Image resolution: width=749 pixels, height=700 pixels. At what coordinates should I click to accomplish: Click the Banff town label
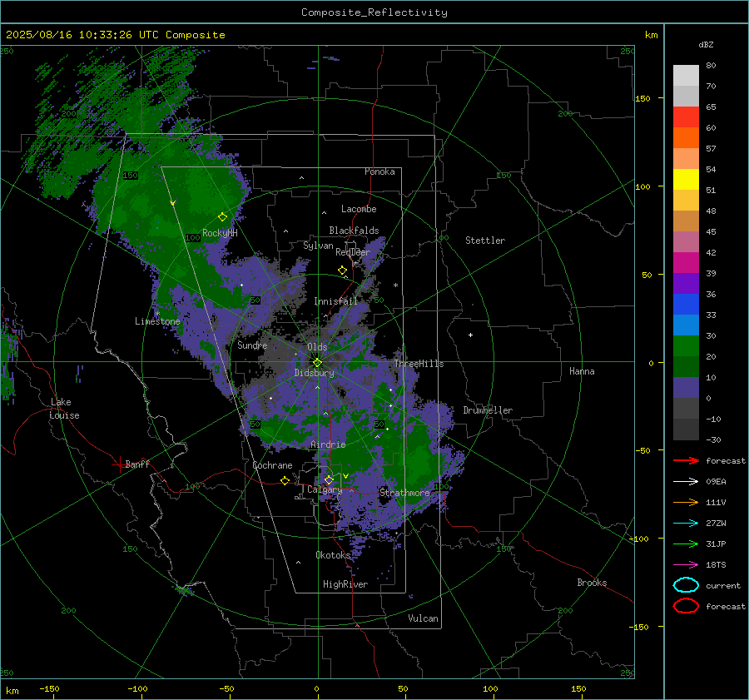click(137, 464)
